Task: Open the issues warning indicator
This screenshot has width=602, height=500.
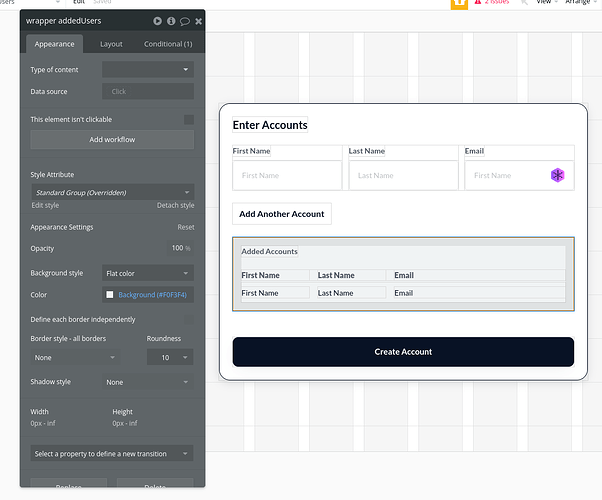Action: [492, 2]
